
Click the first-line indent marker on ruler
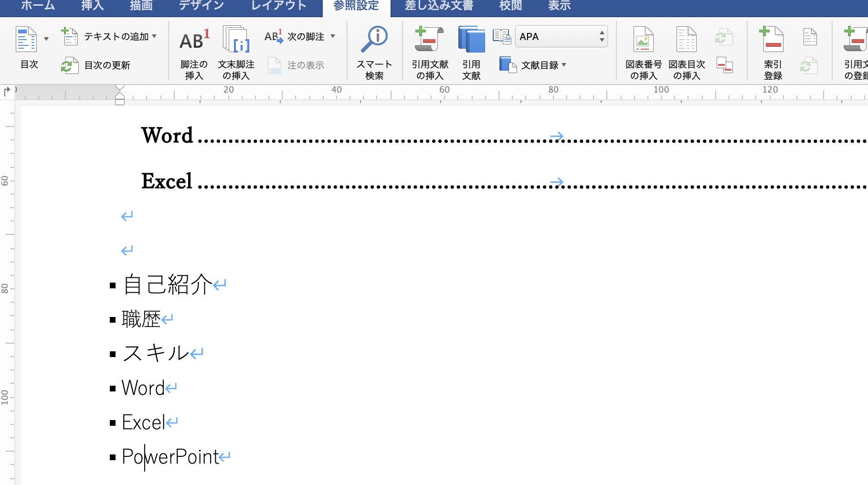pos(120,88)
